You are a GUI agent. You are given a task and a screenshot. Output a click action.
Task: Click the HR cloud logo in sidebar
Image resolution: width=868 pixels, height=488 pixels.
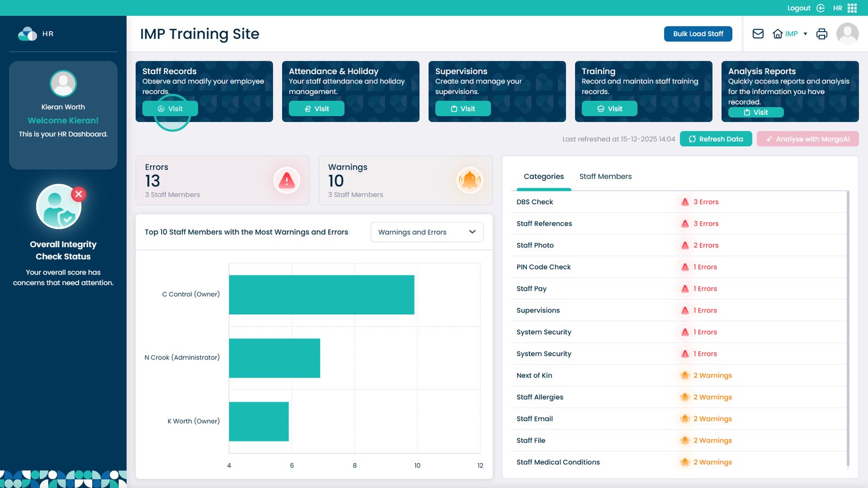27,34
